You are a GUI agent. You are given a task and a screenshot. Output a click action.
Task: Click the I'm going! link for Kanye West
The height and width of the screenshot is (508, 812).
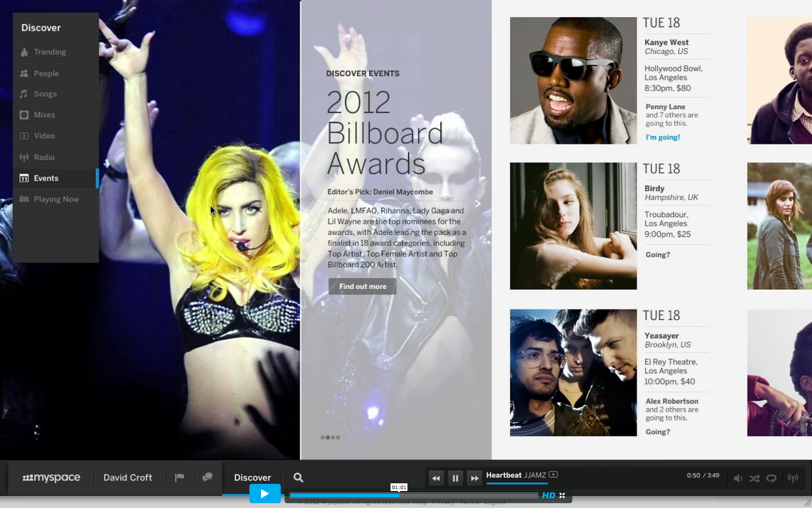click(663, 137)
